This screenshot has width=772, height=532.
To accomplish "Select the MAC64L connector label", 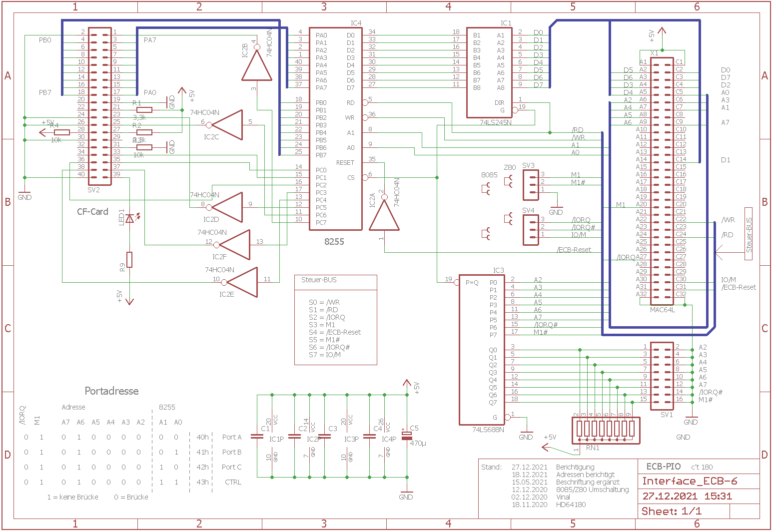I will pyautogui.click(x=662, y=310).
